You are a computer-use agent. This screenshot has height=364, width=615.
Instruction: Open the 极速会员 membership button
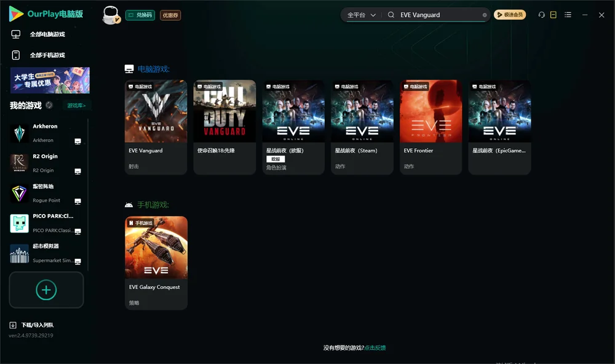[510, 15]
